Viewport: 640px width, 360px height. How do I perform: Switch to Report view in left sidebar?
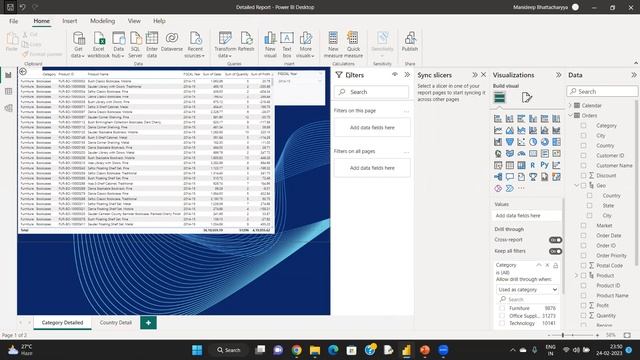click(x=8, y=76)
